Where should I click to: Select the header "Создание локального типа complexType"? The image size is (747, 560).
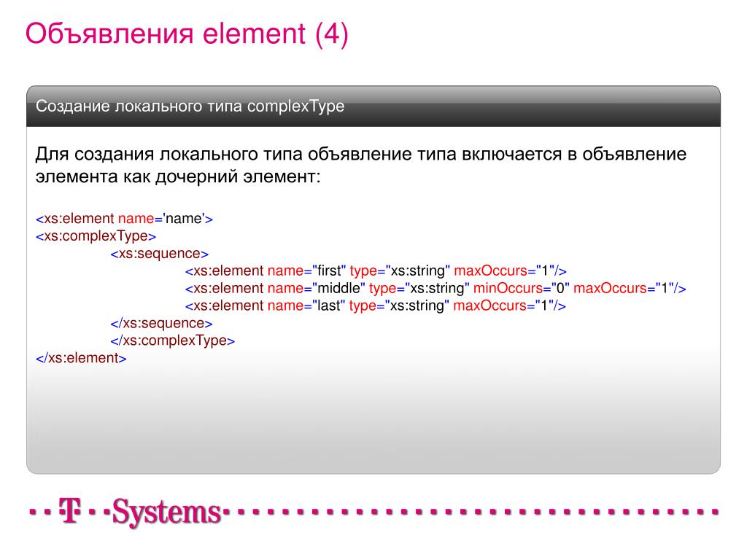[190, 106]
